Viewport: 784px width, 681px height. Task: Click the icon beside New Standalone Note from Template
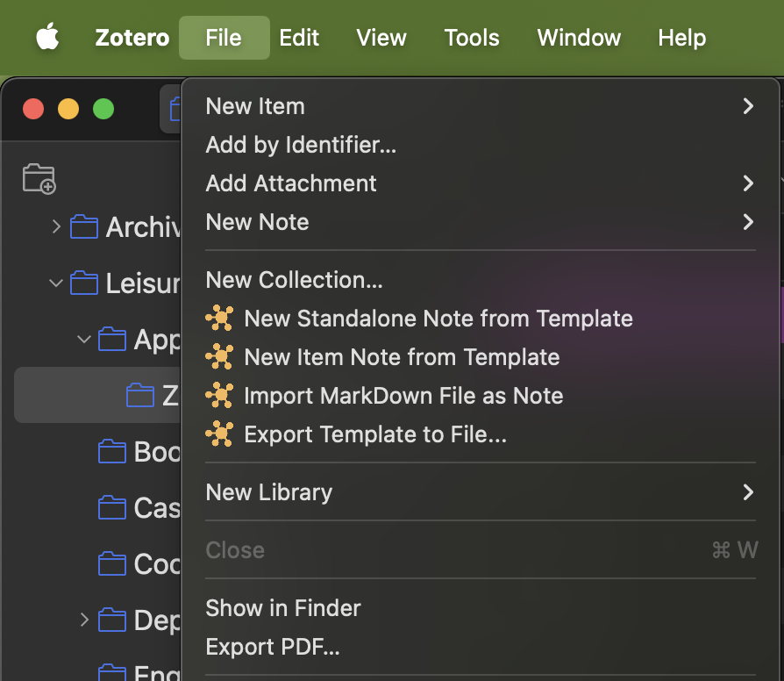[x=219, y=319]
